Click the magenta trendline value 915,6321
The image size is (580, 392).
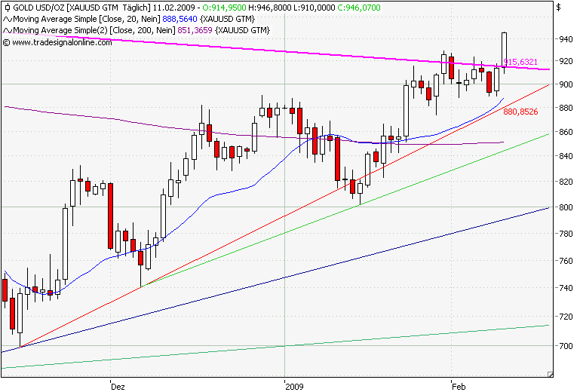(520, 62)
